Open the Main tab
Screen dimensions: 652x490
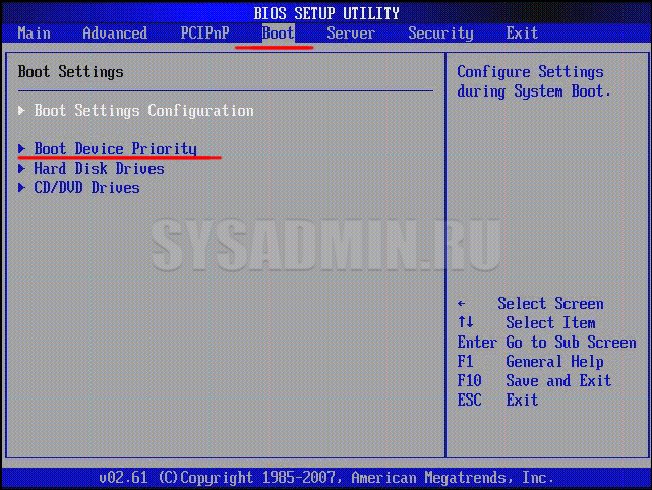coord(34,34)
